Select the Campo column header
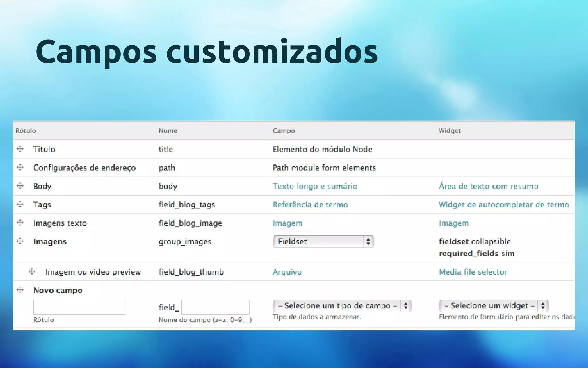 (284, 131)
